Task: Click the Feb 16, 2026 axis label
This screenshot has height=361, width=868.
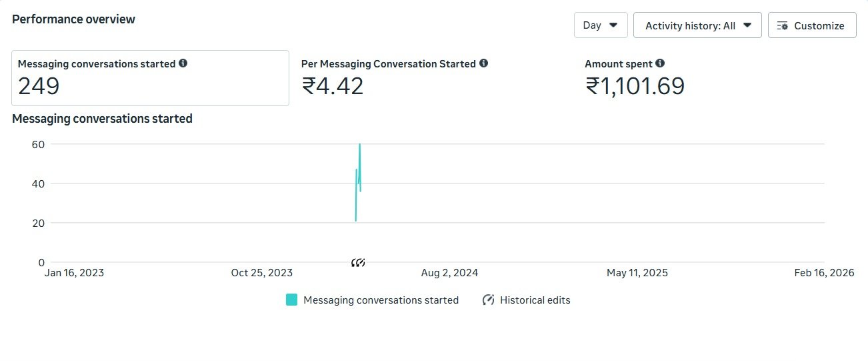Action: point(824,273)
